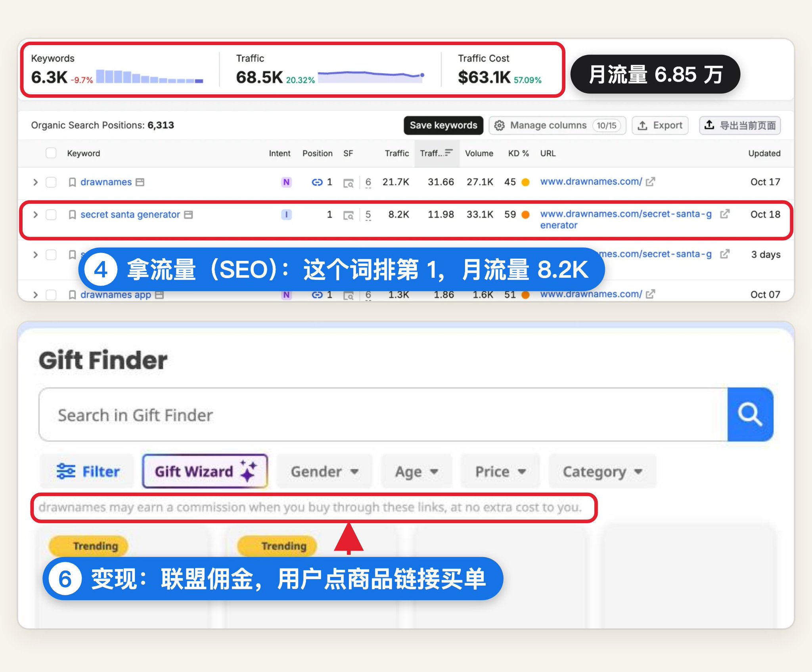Screen dimensions: 812x672
Task: Open the secret-santa-generator URL link
Action: tap(626, 219)
